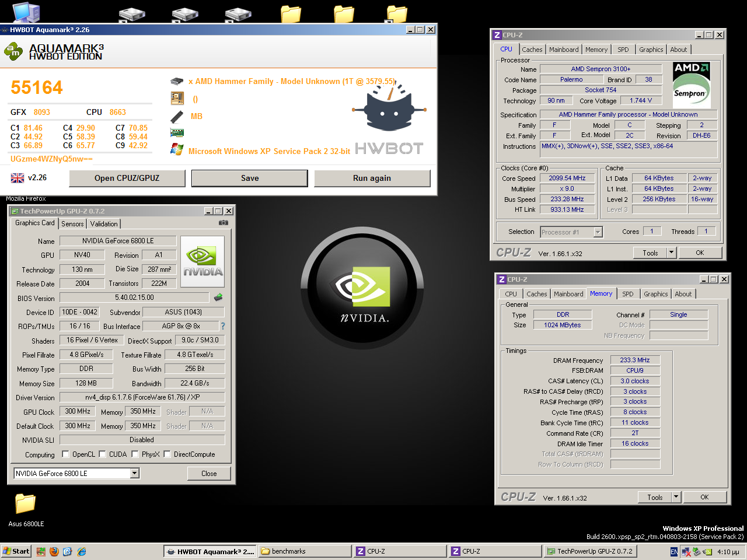Open the SPD tab in the CPU-Z Memory window
The width and height of the screenshot is (747, 560).
pos(628,294)
